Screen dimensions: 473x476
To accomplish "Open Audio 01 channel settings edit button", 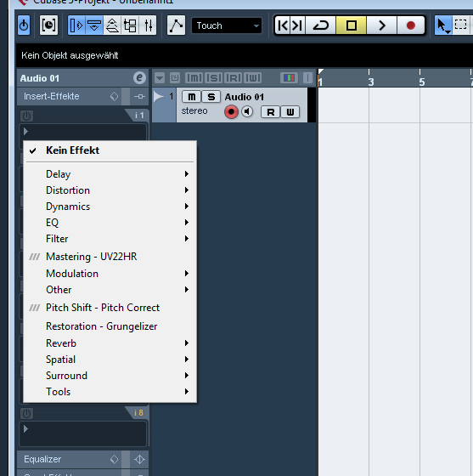I will point(139,78).
